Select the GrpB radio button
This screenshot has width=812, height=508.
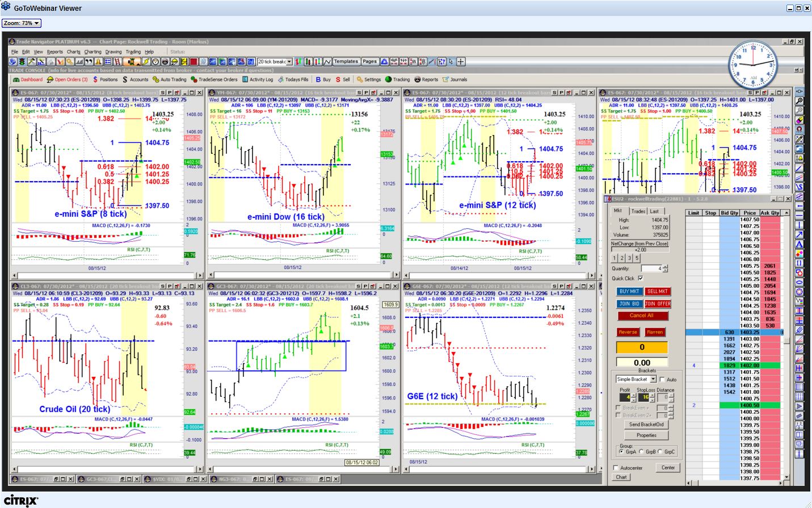pyautogui.click(x=642, y=452)
